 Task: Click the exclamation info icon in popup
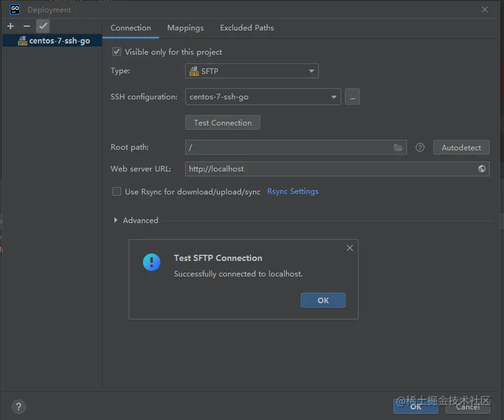[152, 262]
